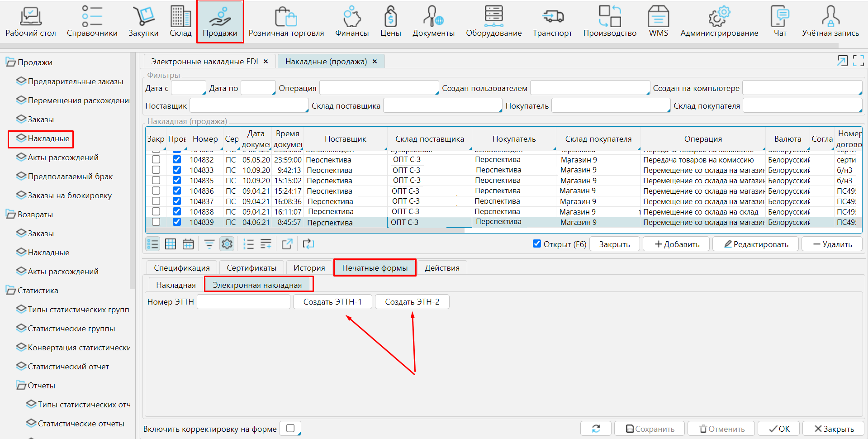The height and width of the screenshot is (439, 868).
Task: Switch to Электронные накладные EDI tab
Action: (204, 62)
